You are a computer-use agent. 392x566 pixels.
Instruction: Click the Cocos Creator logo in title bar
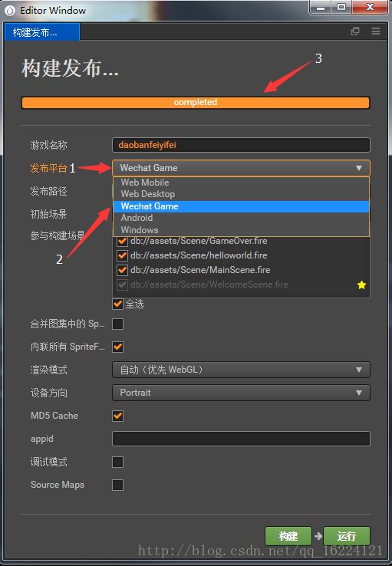coord(10,11)
